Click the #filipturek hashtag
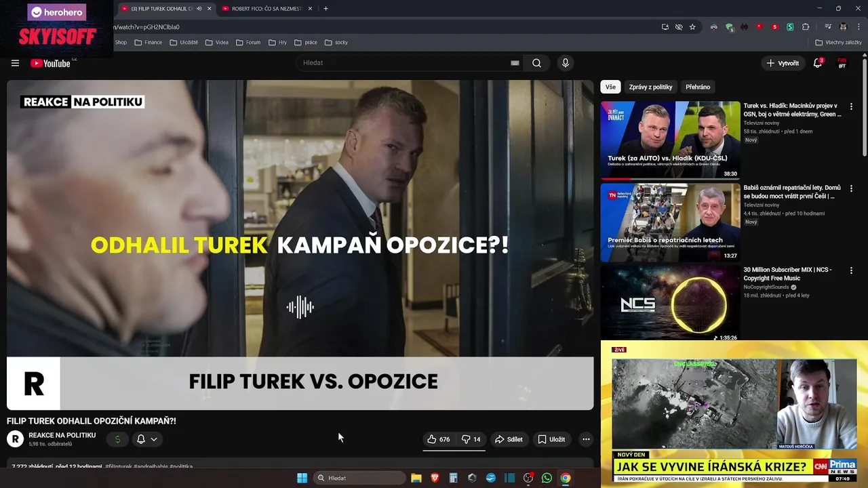Viewport: 868px width, 488px height. 119,466
